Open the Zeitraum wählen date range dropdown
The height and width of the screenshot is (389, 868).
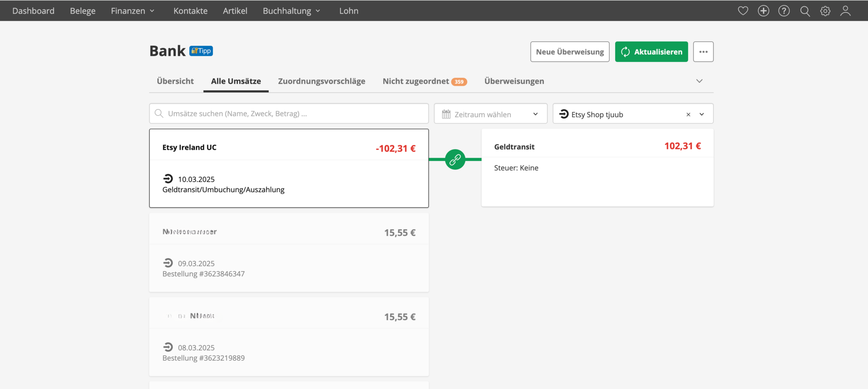point(490,114)
